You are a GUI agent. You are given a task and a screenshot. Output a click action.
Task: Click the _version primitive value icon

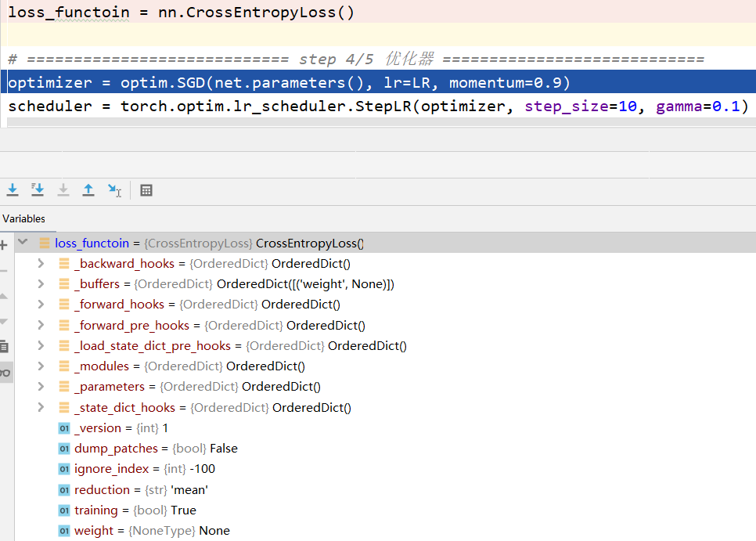[64, 428]
